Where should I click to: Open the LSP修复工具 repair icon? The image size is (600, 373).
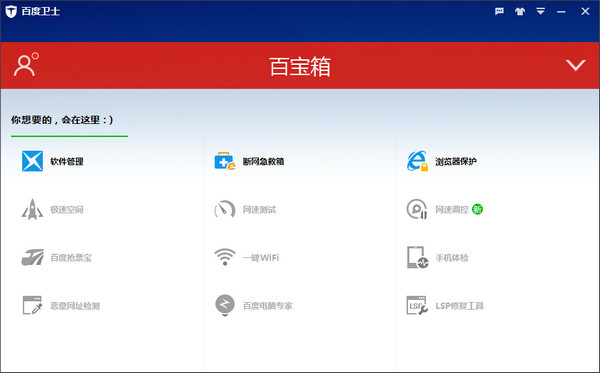pos(417,305)
